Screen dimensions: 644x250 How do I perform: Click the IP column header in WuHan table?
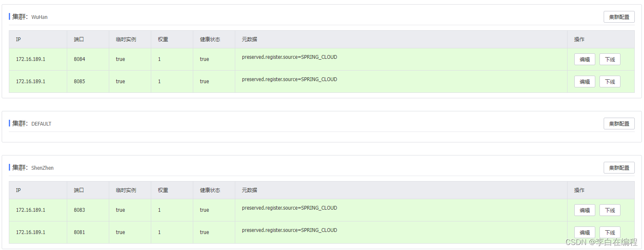tap(18, 39)
